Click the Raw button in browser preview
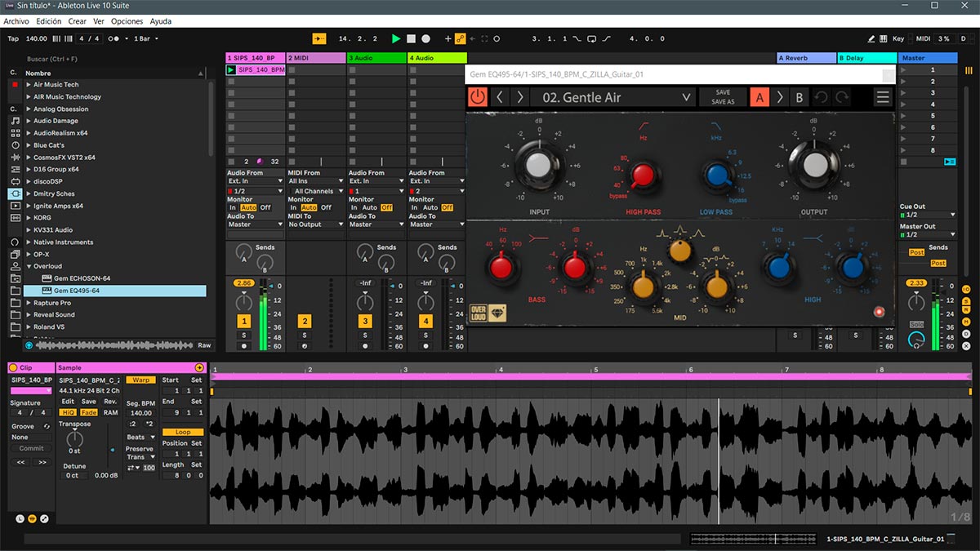The width and height of the screenshot is (980, 551). (x=204, y=345)
